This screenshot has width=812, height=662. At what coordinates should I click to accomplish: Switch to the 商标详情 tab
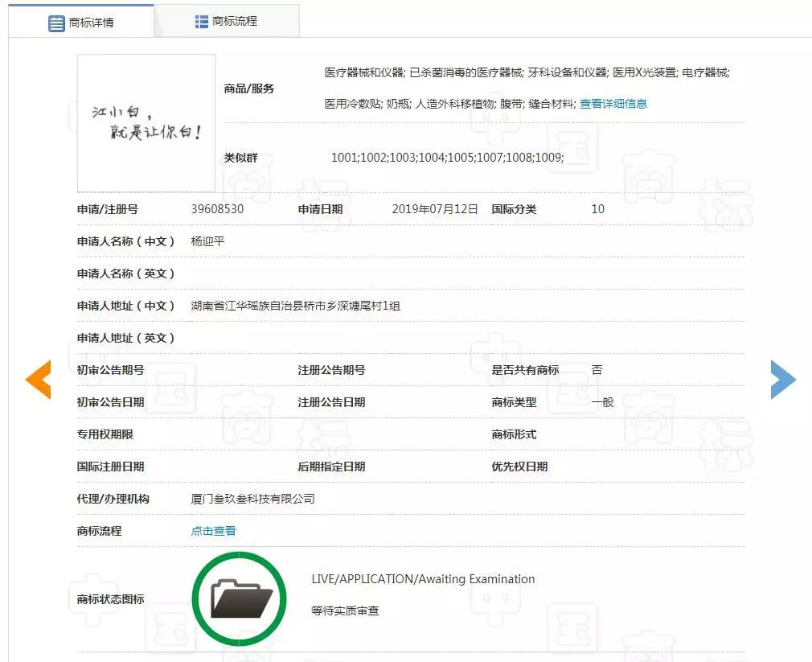[80, 22]
